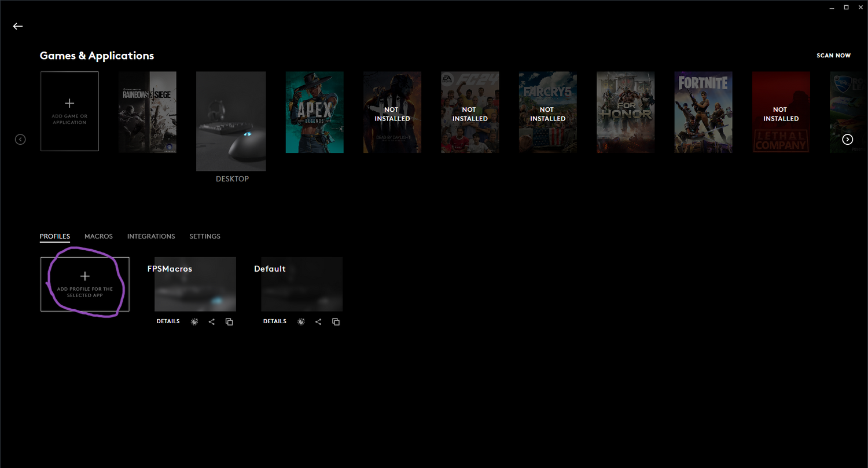
Task: Select the Desktop application tile
Action: point(231,121)
